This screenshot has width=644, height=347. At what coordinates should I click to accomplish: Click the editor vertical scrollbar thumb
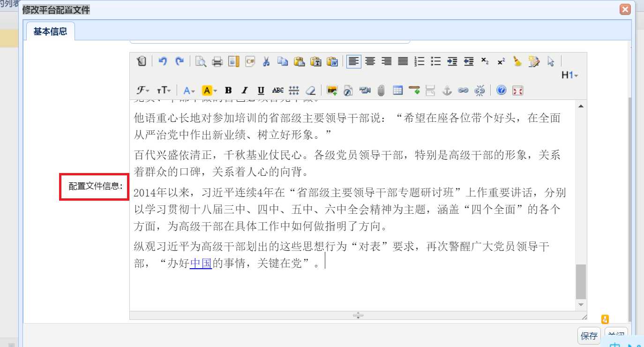coord(581,281)
